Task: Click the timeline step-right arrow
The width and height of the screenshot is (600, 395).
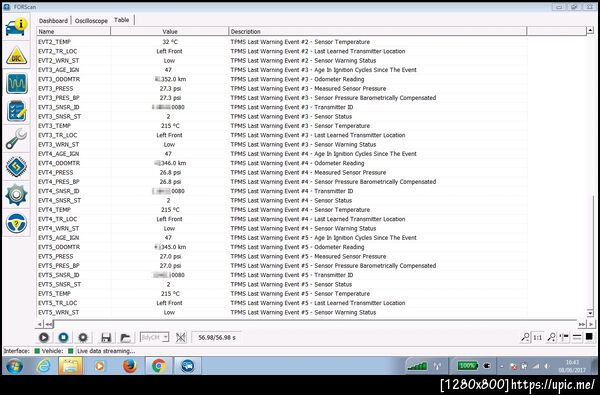Action: pyautogui.click(x=591, y=324)
